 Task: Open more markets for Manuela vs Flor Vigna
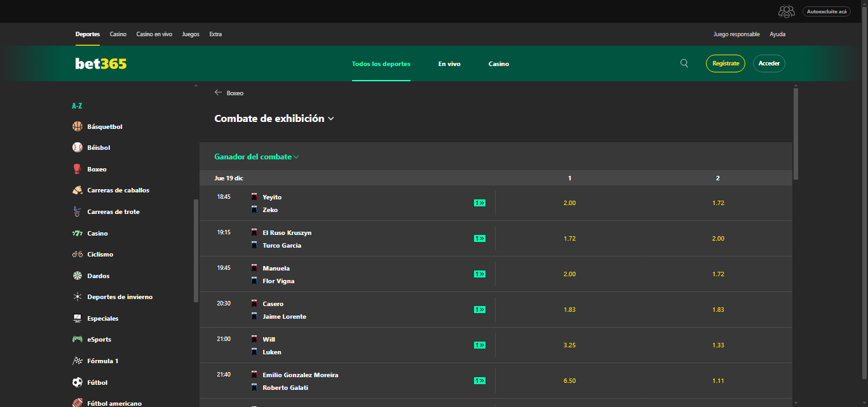point(480,274)
